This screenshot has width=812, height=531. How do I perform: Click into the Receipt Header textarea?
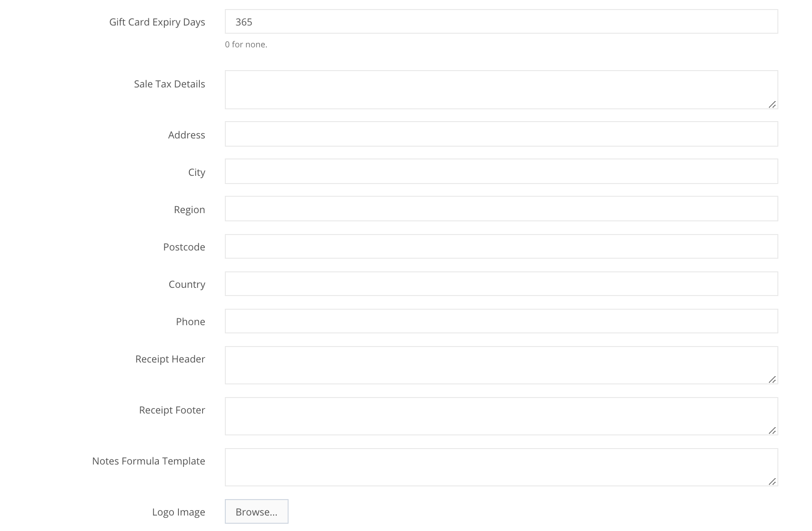501,365
